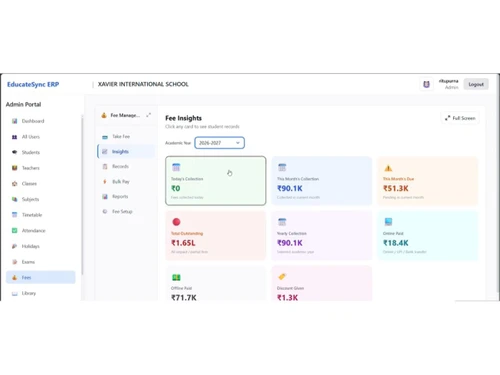Click the ₹1.65L Total Outstanding value
The width and height of the screenshot is (500, 375).
coord(183,243)
